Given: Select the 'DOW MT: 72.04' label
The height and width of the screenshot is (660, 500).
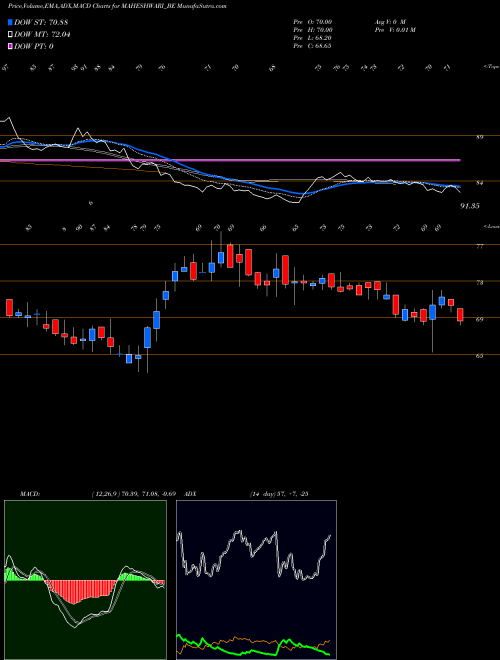Looking at the screenshot, I should point(42,35).
